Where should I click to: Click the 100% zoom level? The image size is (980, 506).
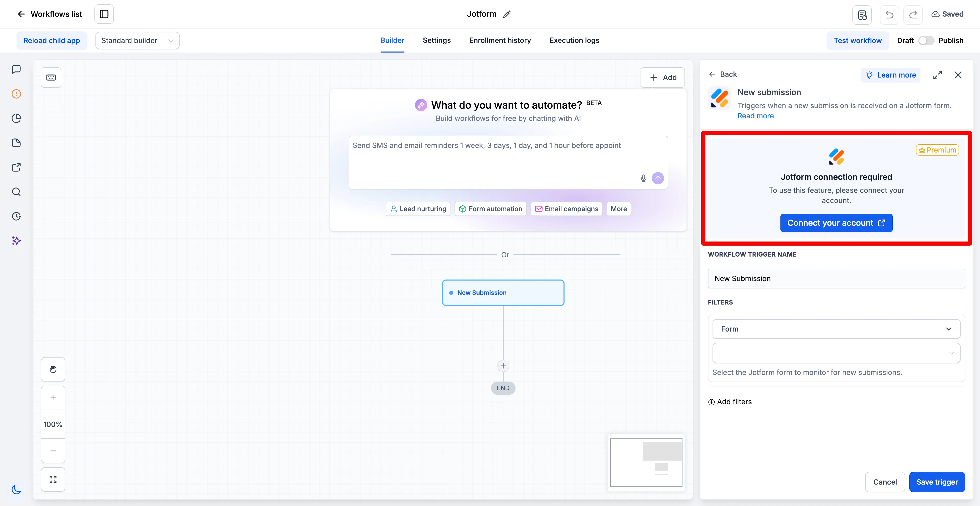click(53, 424)
